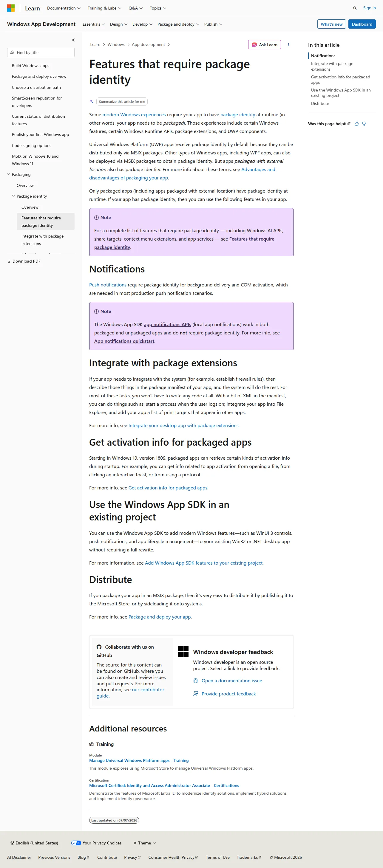383x868 pixels.
Task: Open the Theme selector
Action: pos(144,843)
